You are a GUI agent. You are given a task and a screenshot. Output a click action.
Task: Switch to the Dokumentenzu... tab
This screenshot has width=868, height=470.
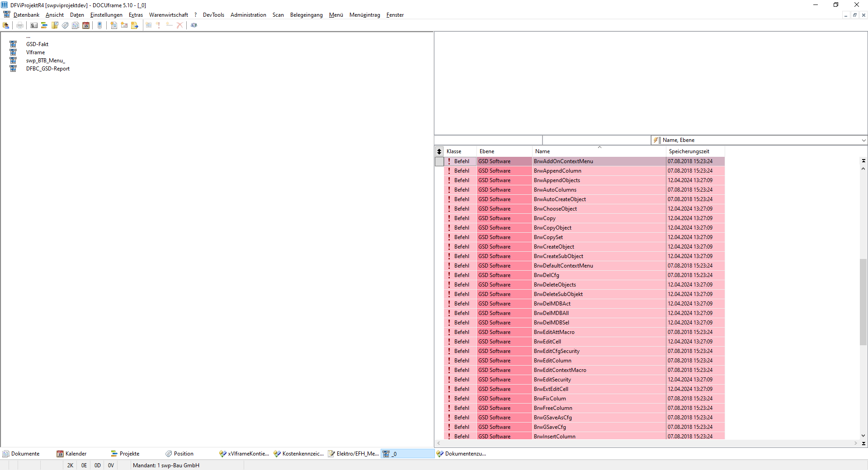point(461,454)
